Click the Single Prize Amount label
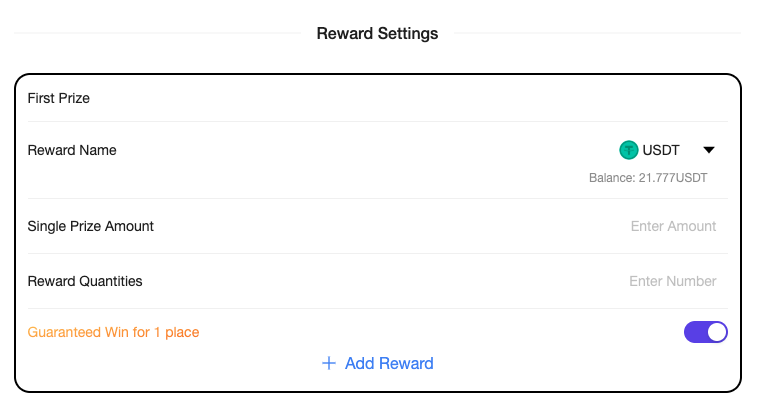Viewport: 757px width, 404px height. [91, 226]
